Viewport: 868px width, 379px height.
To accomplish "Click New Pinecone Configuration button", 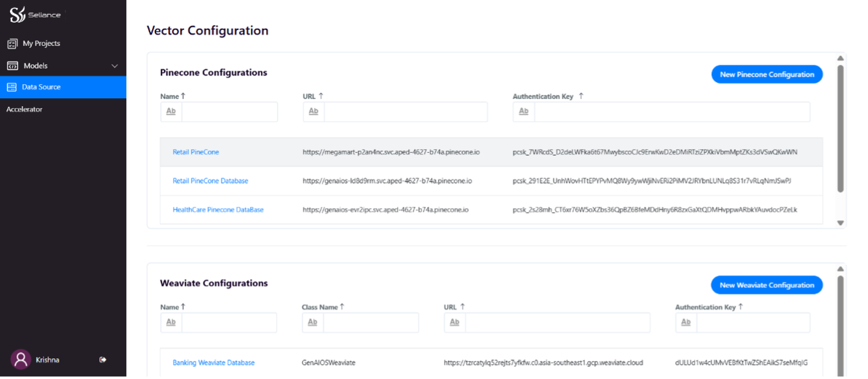I will tap(767, 75).
